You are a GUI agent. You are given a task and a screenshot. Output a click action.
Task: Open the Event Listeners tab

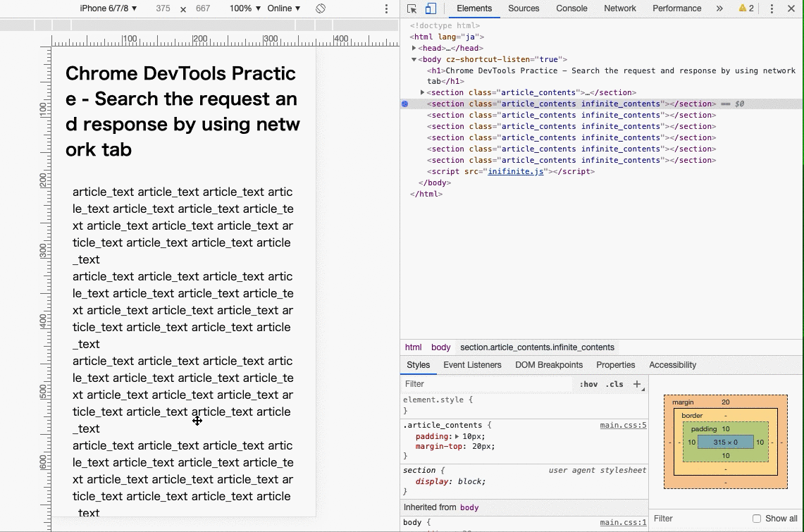tap(472, 365)
